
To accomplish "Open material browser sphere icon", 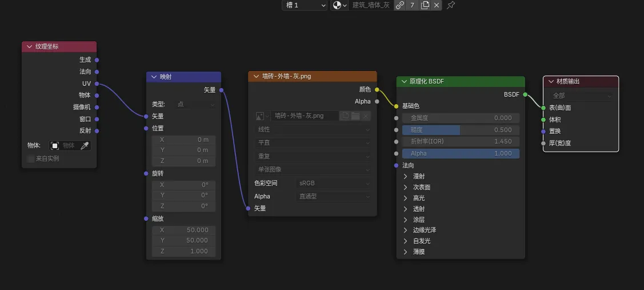I will (339, 5).
